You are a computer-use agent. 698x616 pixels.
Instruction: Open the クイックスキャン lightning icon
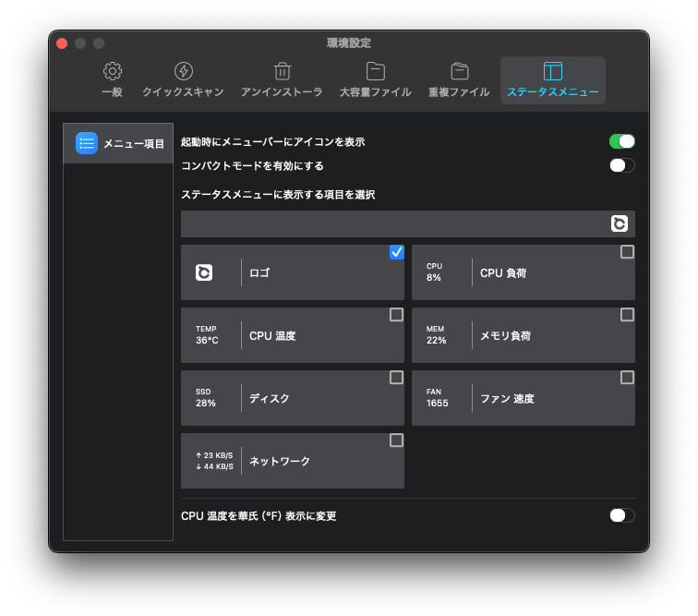point(184,71)
